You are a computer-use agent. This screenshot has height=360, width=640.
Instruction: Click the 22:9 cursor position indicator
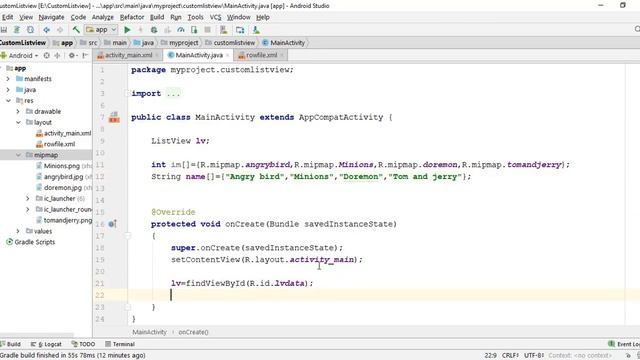coord(490,356)
